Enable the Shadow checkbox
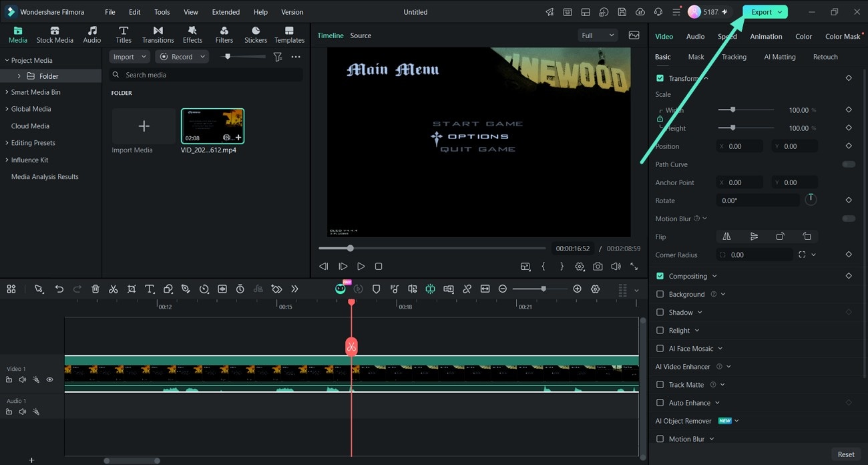The image size is (868, 465). click(660, 312)
